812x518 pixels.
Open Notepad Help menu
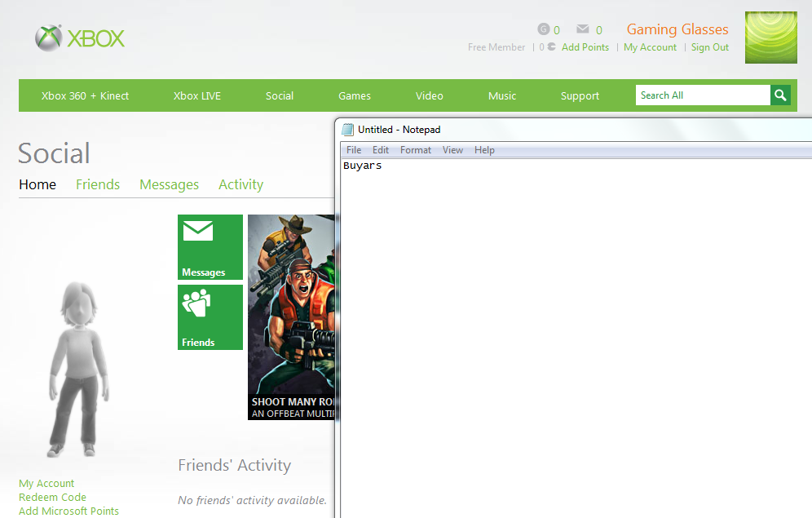click(484, 150)
